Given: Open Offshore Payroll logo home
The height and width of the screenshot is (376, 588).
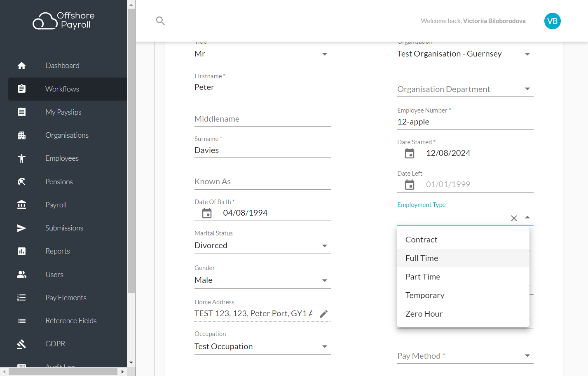Looking at the screenshot, I should coord(64,20).
